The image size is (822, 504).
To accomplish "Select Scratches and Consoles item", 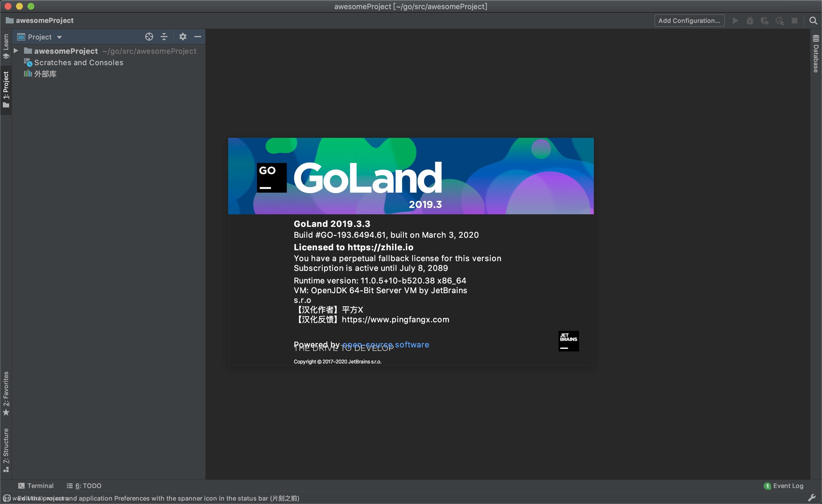I will point(73,62).
